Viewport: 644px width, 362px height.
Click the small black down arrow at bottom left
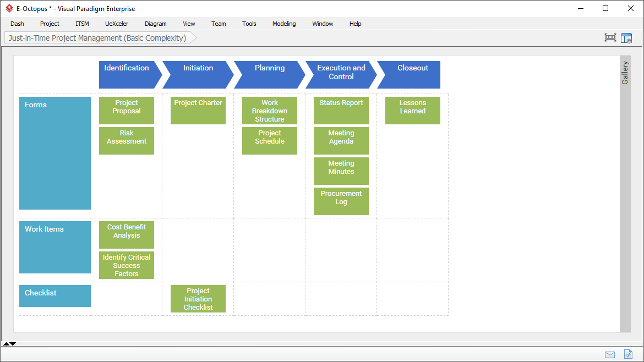(x=12, y=344)
